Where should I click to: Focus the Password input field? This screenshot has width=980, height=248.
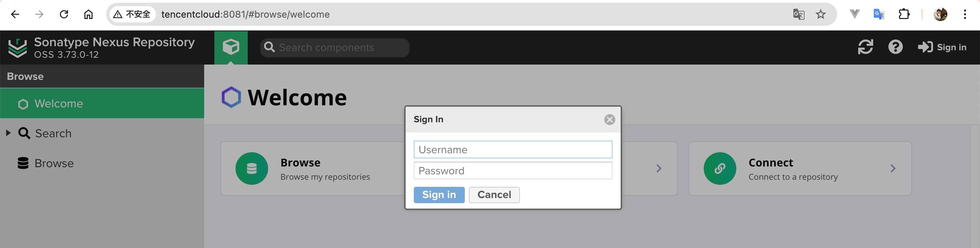[x=513, y=171]
